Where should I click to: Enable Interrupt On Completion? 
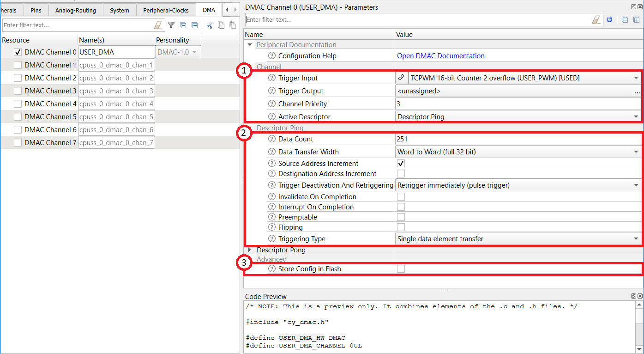coord(401,207)
